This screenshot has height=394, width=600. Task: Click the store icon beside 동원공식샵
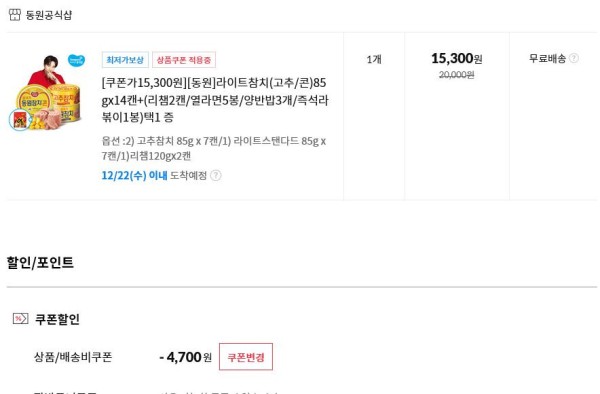point(15,15)
